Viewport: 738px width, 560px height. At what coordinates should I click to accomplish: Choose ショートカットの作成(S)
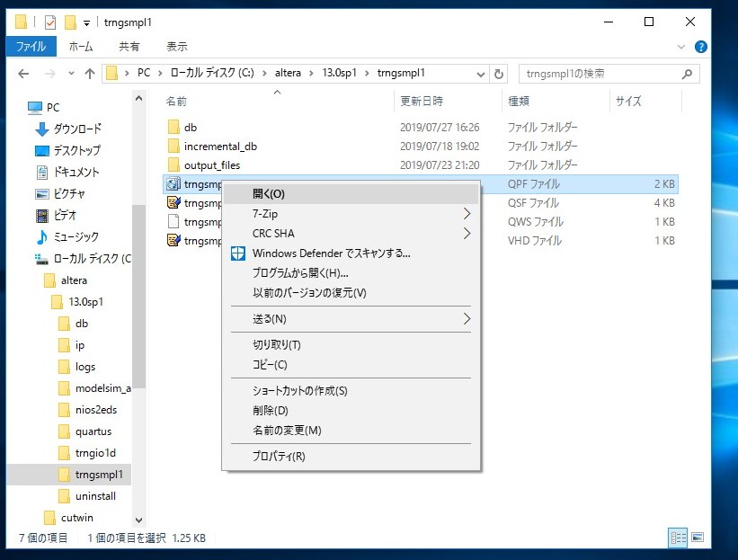(x=351, y=391)
